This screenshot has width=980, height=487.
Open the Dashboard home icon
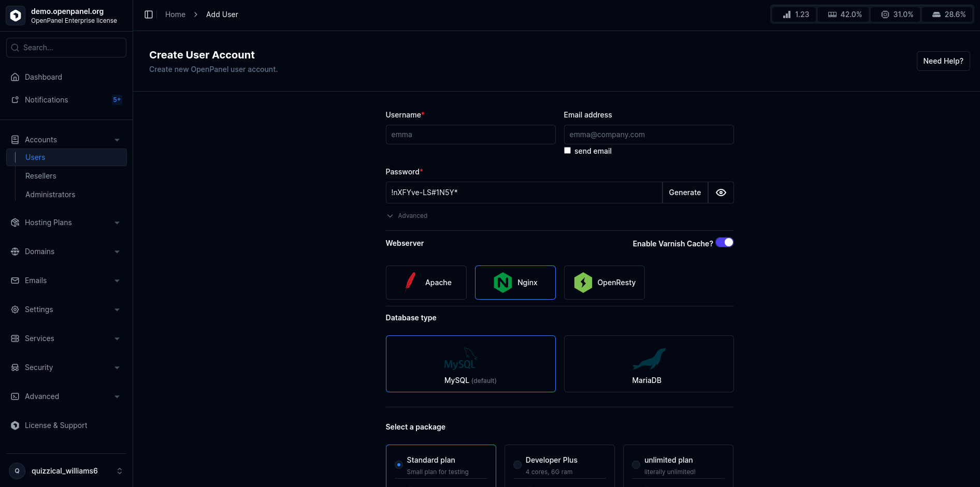pyautogui.click(x=15, y=77)
